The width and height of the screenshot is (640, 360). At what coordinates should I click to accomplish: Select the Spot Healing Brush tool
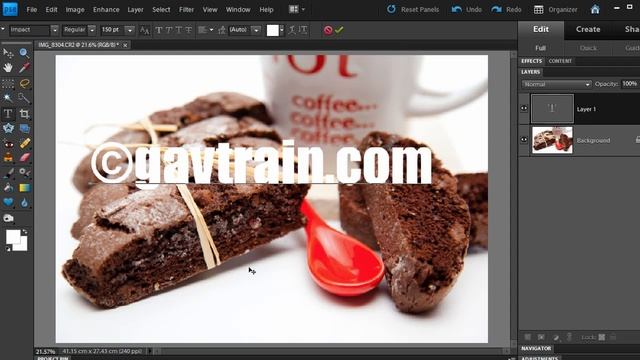[x=24, y=143]
